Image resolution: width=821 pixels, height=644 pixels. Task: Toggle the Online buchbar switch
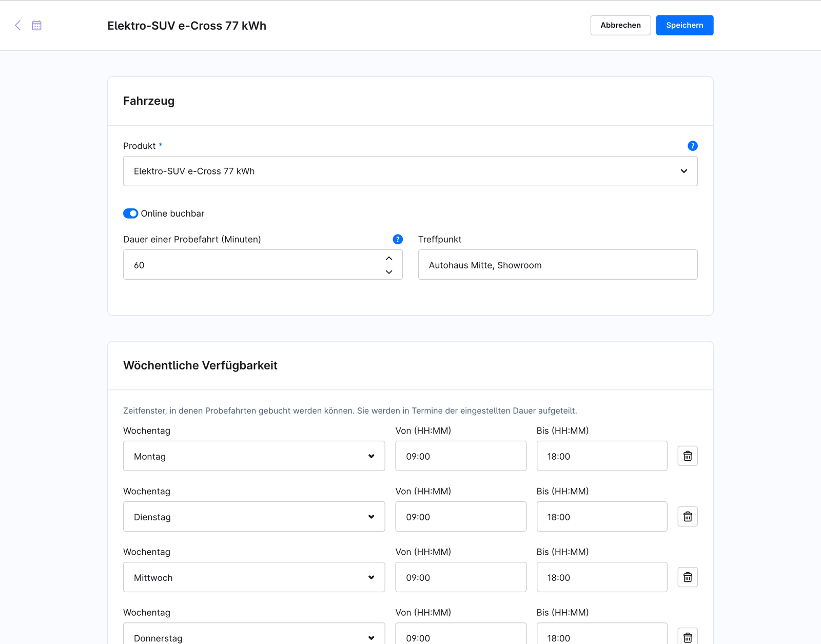[130, 213]
